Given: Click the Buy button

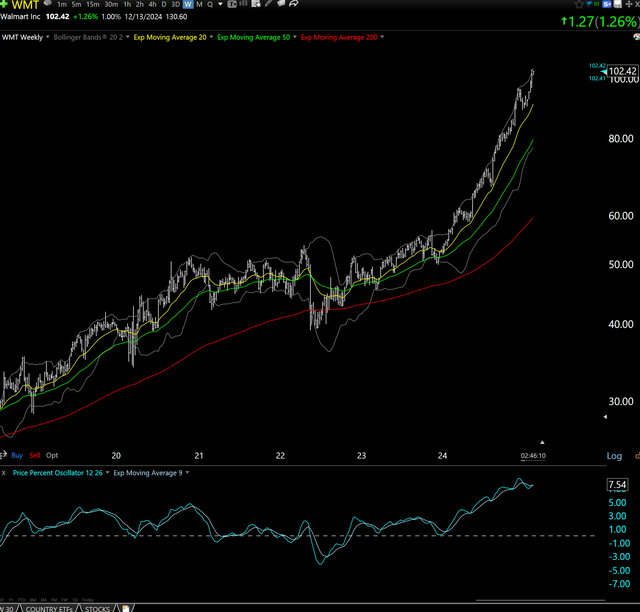Looking at the screenshot, I should tap(17, 455).
